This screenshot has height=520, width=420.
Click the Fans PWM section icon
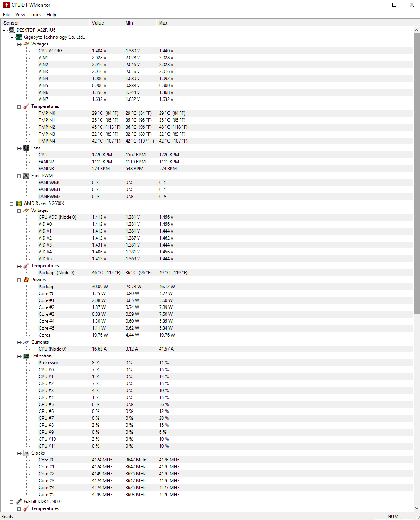coord(26,176)
